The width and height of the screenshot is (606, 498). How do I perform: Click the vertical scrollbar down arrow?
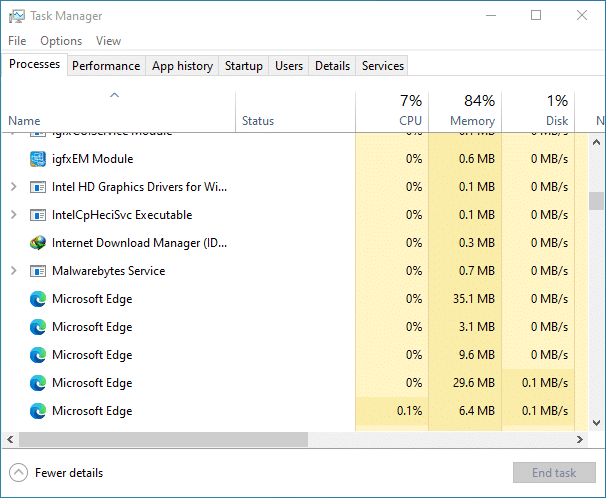coord(596,423)
